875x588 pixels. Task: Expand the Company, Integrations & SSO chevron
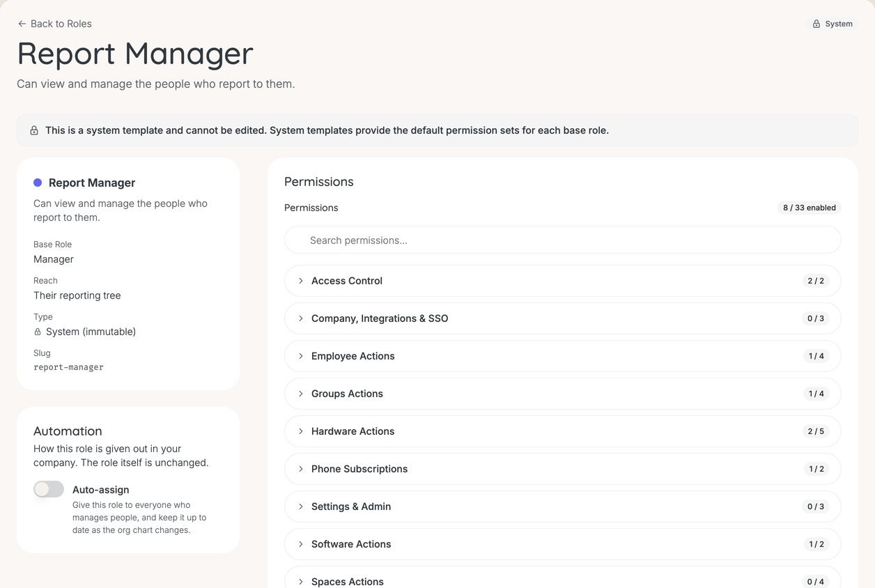pyautogui.click(x=301, y=318)
